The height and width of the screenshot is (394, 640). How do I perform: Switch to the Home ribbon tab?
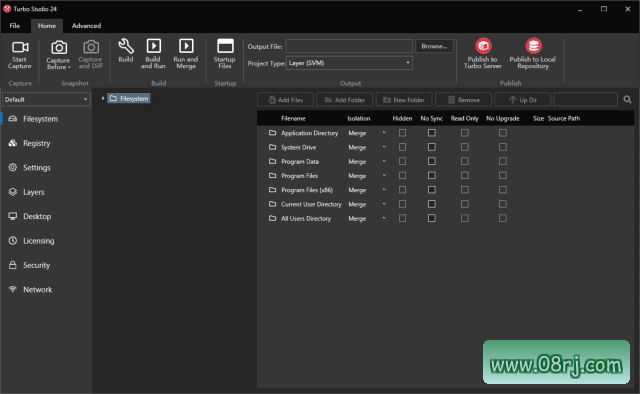(x=47, y=25)
